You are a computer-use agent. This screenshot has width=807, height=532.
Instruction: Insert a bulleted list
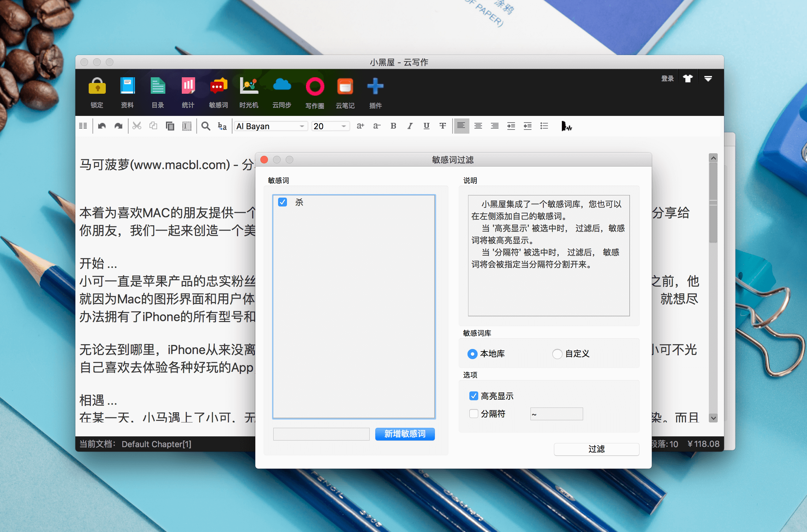(544, 126)
